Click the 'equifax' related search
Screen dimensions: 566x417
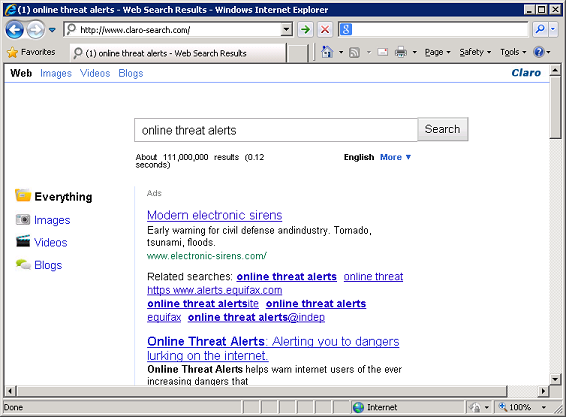pos(164,317)
